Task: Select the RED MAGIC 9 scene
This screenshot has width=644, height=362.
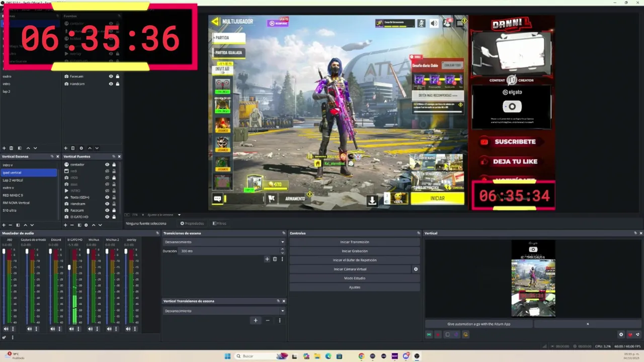Action: point(29,195)
